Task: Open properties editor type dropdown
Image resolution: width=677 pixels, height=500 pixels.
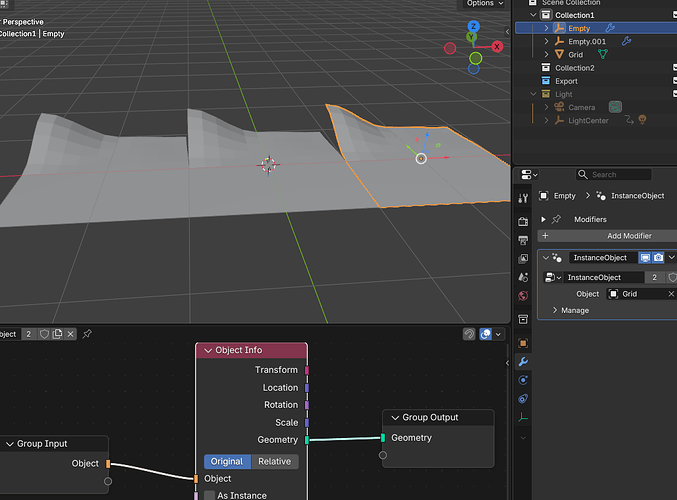Action: click(529, 174)
